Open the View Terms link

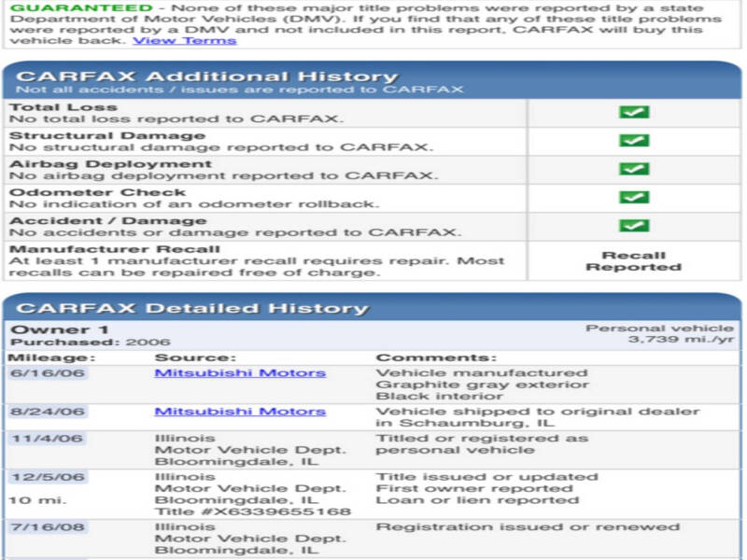click(x=185, y=40)
